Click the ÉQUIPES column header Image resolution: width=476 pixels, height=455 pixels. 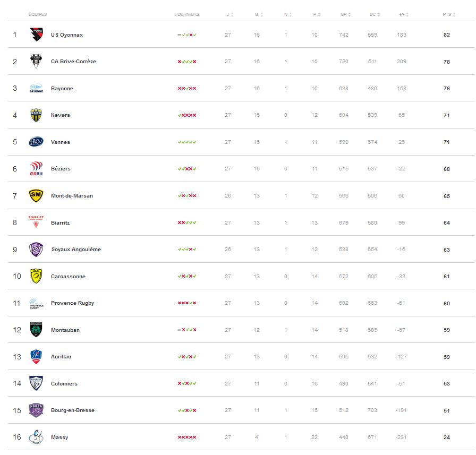38,14
